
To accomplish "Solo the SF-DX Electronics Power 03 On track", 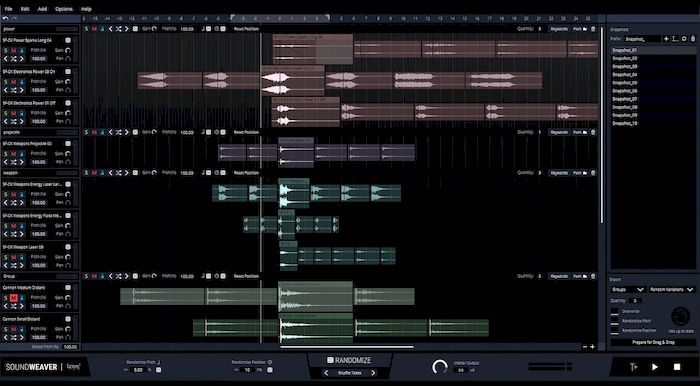I will 6,82.
